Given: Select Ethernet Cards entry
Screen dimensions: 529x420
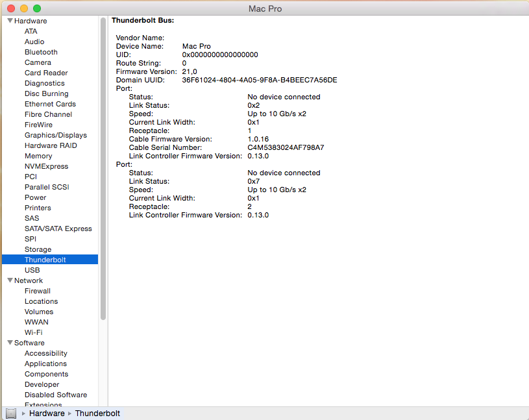Looking at the screenshot, I should click(x=50, y=104).
